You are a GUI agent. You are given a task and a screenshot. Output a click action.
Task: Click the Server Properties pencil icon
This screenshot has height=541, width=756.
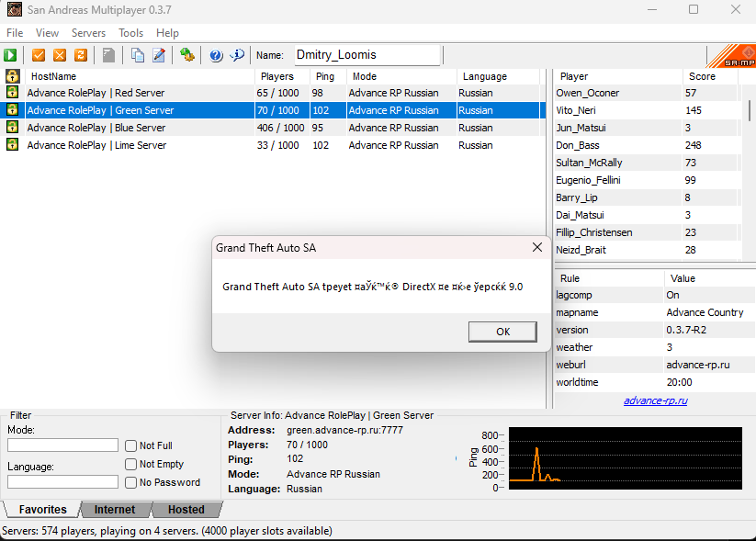pyautogui.click(x=159, y=55)
